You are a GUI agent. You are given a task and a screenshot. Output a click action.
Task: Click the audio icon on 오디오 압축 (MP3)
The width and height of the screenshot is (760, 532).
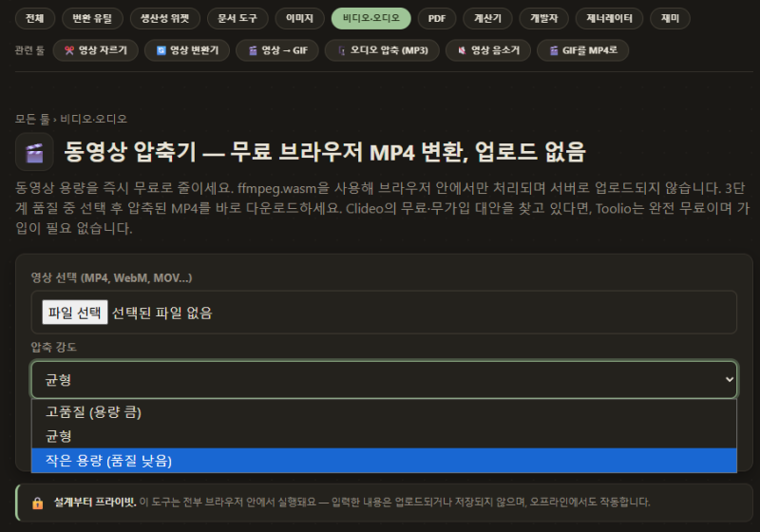[342, 50]
